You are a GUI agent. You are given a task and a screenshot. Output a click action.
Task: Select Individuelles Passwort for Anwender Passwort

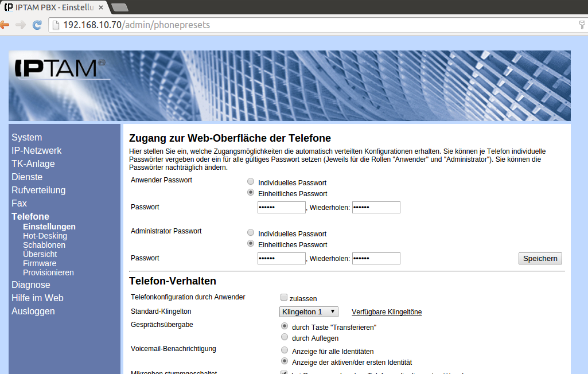[x=251, y=182]
